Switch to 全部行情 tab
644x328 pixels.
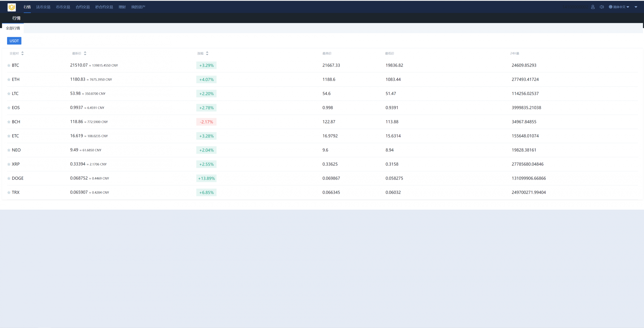[x=13, y=28]
